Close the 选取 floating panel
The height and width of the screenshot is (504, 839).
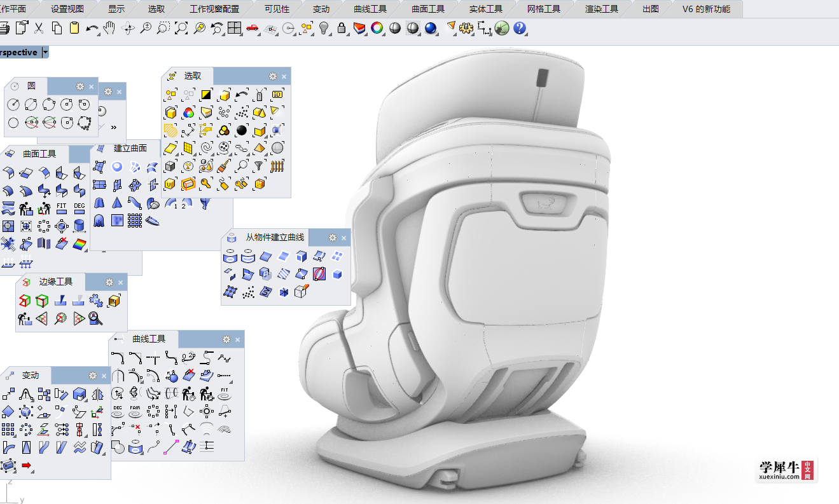point(284,76)
